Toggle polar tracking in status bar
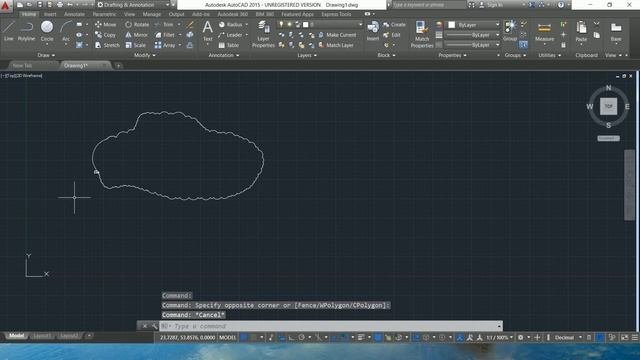The width and height of the screenshot is (640, 360). (301, 337)
